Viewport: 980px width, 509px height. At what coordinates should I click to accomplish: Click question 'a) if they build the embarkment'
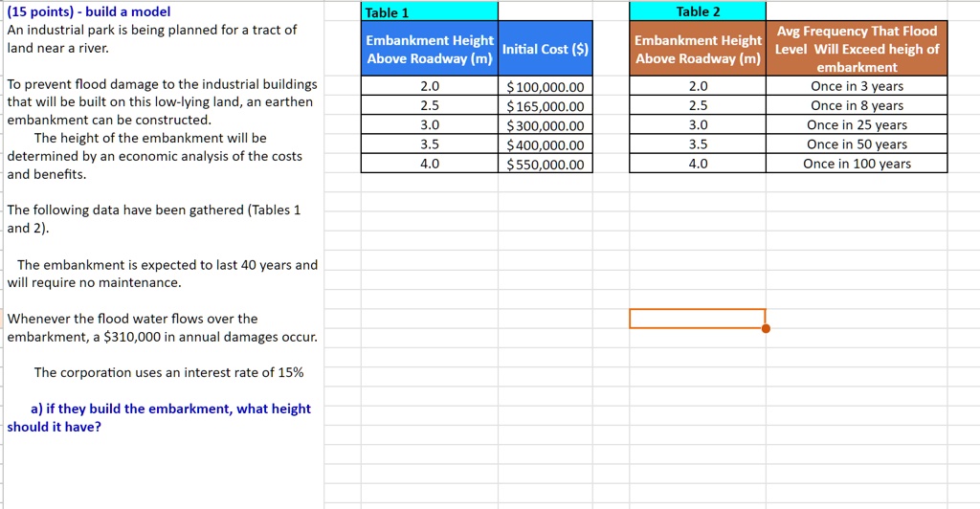tap(159, 417)
